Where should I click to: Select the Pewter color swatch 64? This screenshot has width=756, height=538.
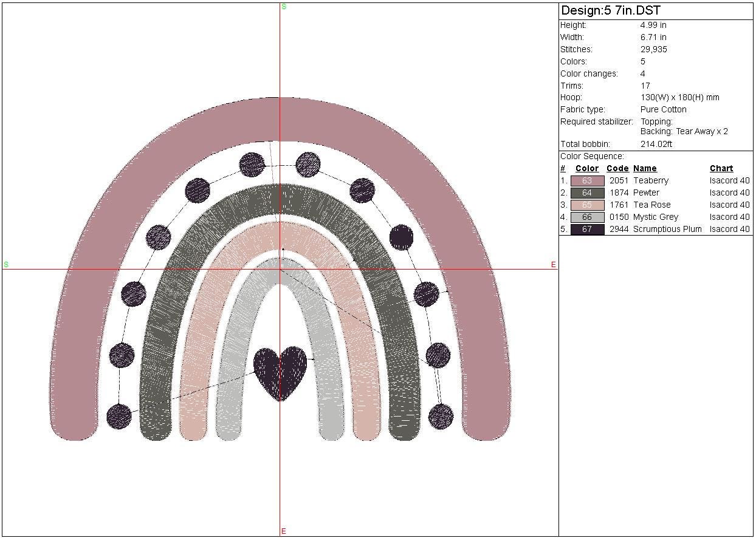[587, 192]
